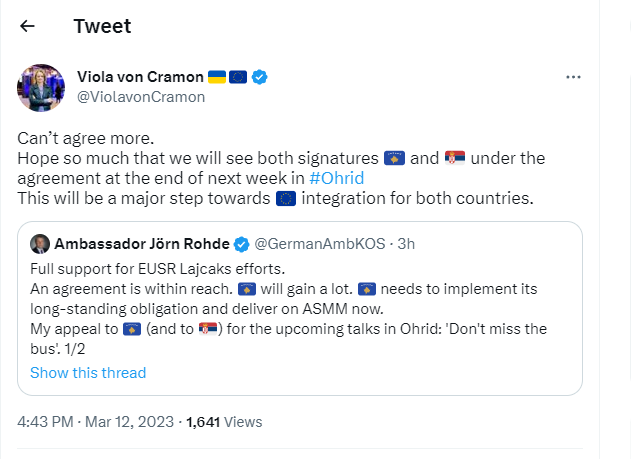631x459 pixels.
Task: Open Ambassador Jörn Rohde's name link
Action: 142,244
